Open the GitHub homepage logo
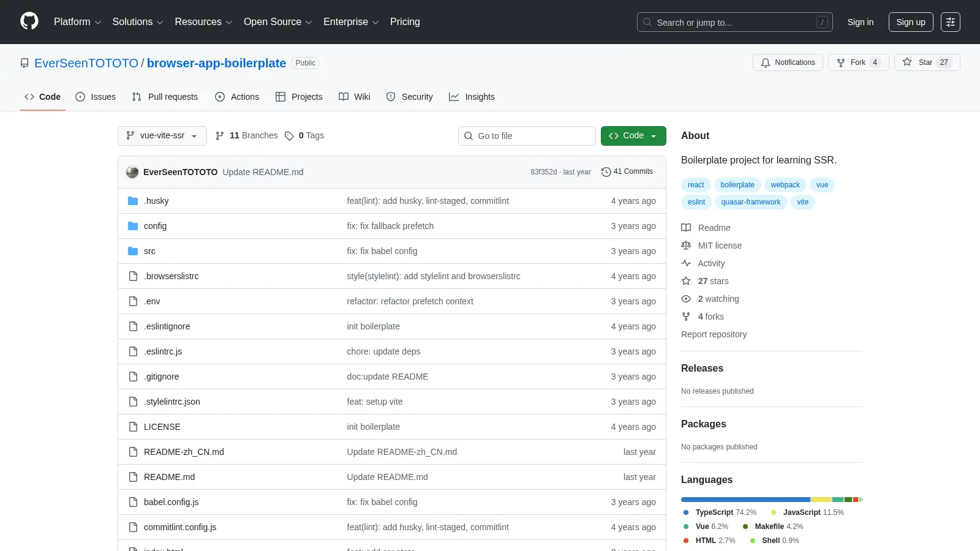 point(29,21)
